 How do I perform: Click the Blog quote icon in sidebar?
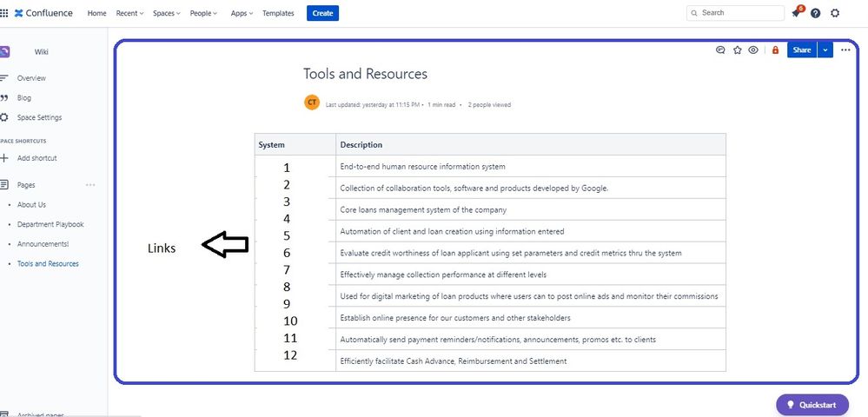3,98
